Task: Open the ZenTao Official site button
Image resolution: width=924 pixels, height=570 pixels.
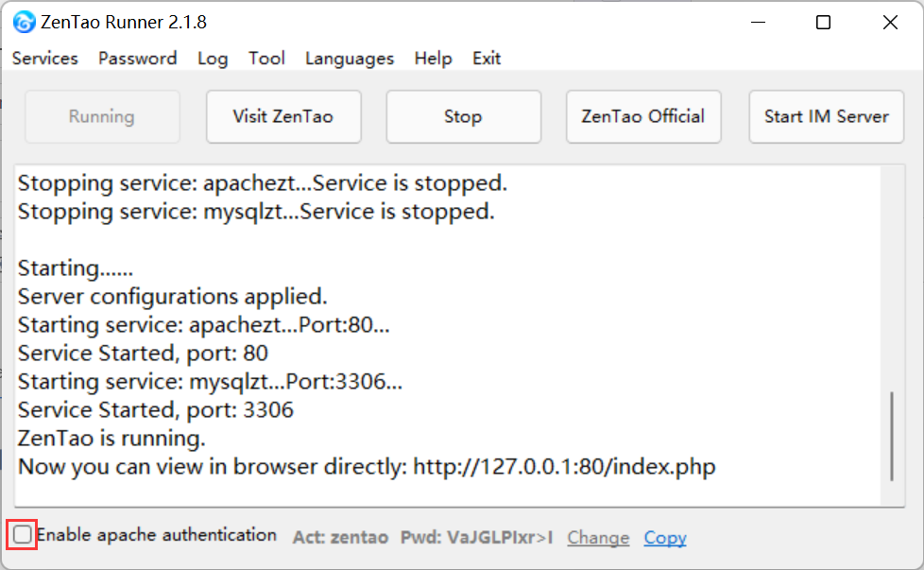Action: point(643,116)
